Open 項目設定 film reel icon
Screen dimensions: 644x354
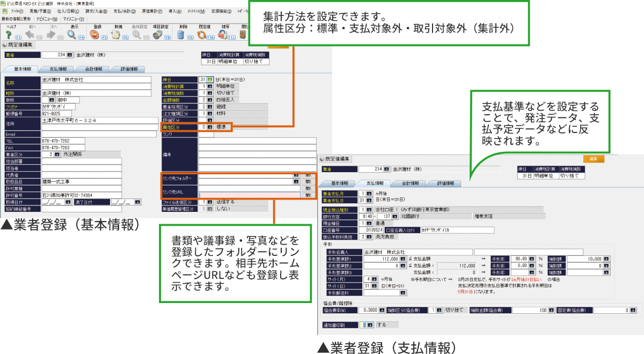157,34
